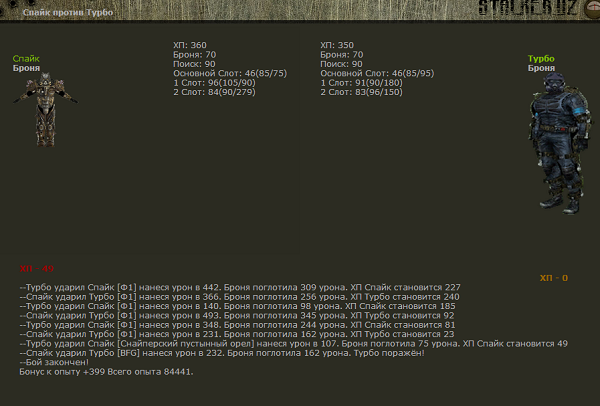Click the BFG hit log line

pyautogui.click(x=222, y=352)
